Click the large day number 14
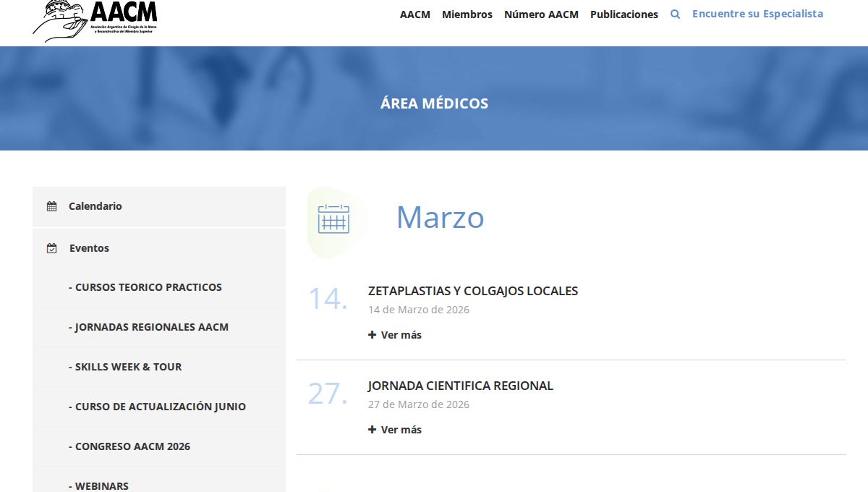Viewport: 868px width, 492px height. [x=328, y=300]
